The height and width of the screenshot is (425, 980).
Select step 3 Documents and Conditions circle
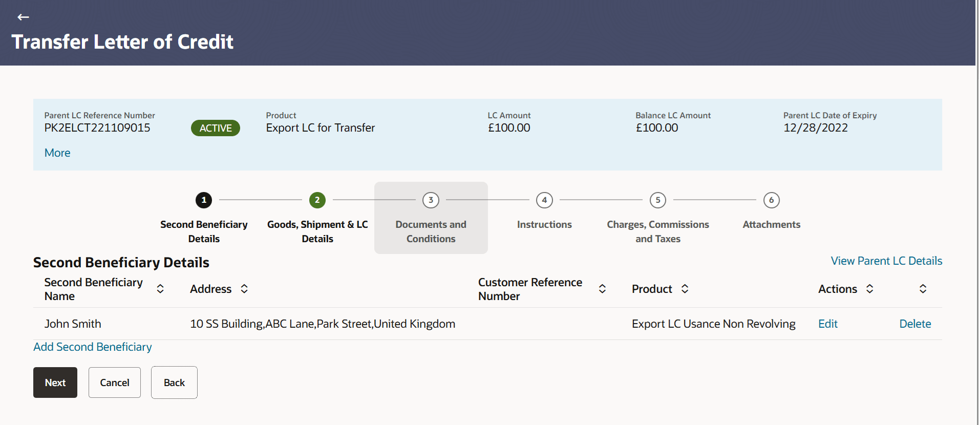tap(431, 200)
